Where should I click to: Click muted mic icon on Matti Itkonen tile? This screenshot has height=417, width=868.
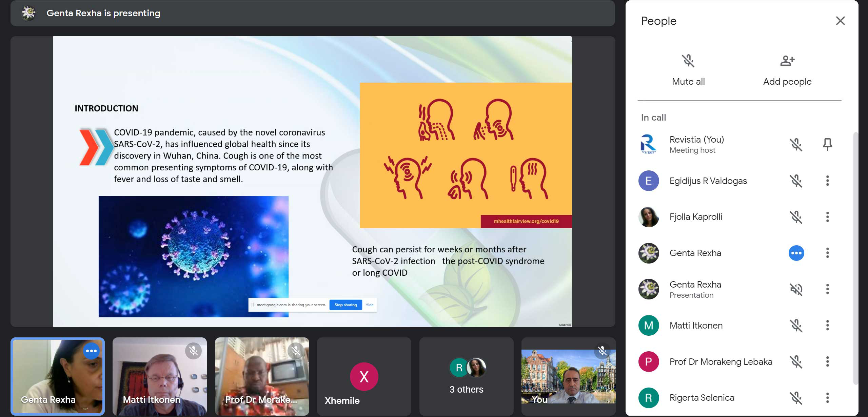pyautogui.click(x=193, y=351)
